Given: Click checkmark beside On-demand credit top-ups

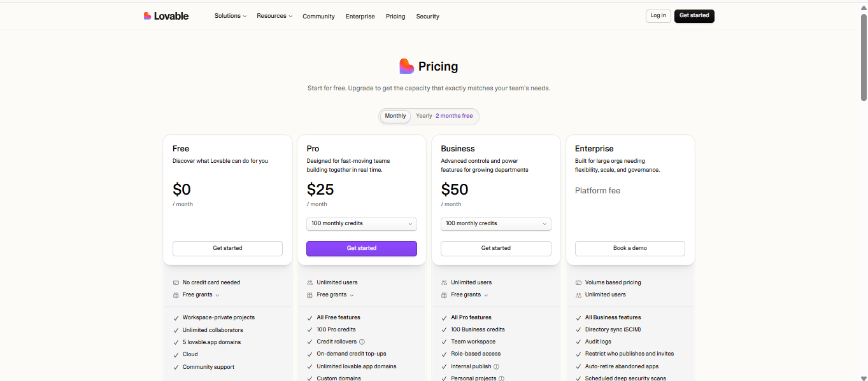Looking at the screenshot, I should coord(310,354).
